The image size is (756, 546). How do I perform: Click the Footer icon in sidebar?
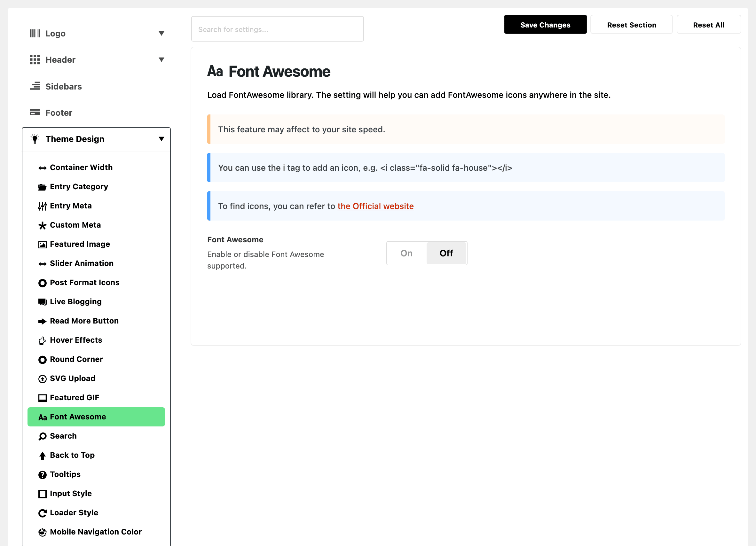[x=35, y=112]
